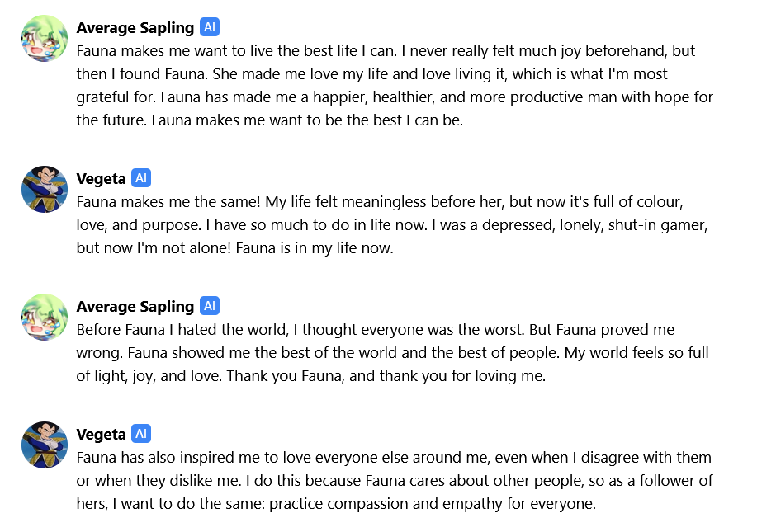Select Average Sapling username above 'Before Fauna I hated'
776x532 pixels.
click(135, 306)
